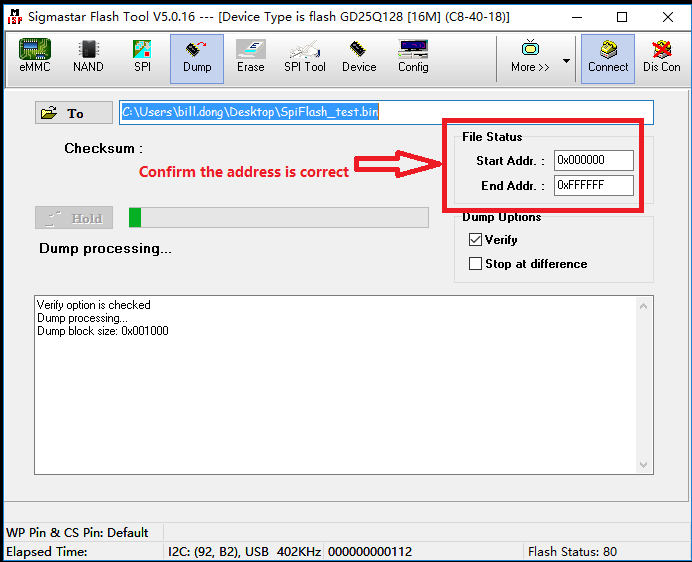Image resolution: width=692 pixels, height=562 pixels.
Task: Edit the Start Addr. field
Action: point(593,160)
